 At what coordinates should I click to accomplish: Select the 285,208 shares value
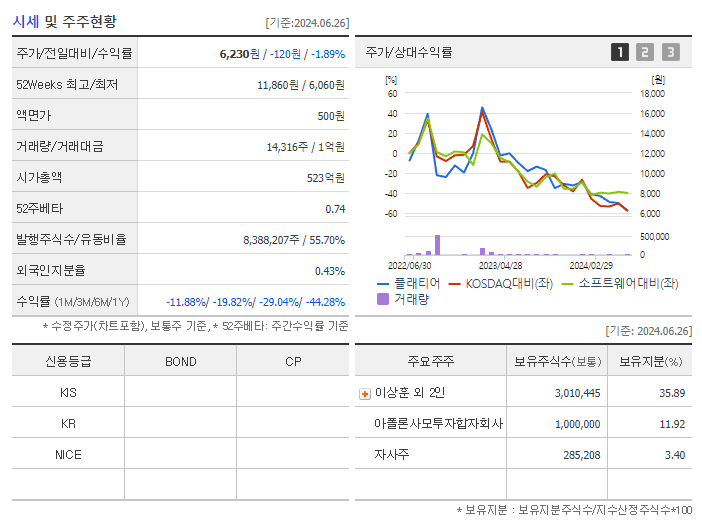pos(582,455)
